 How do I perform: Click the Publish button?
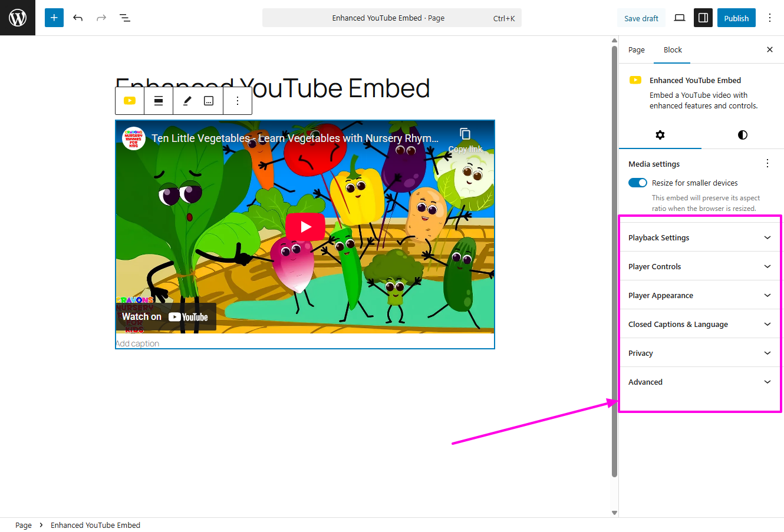click(736, 18)
